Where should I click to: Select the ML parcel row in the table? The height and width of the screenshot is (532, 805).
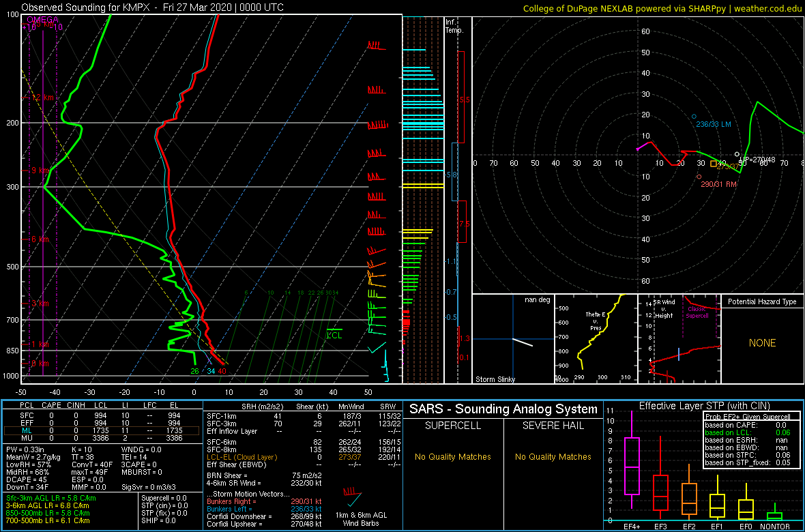coord(101,431)
